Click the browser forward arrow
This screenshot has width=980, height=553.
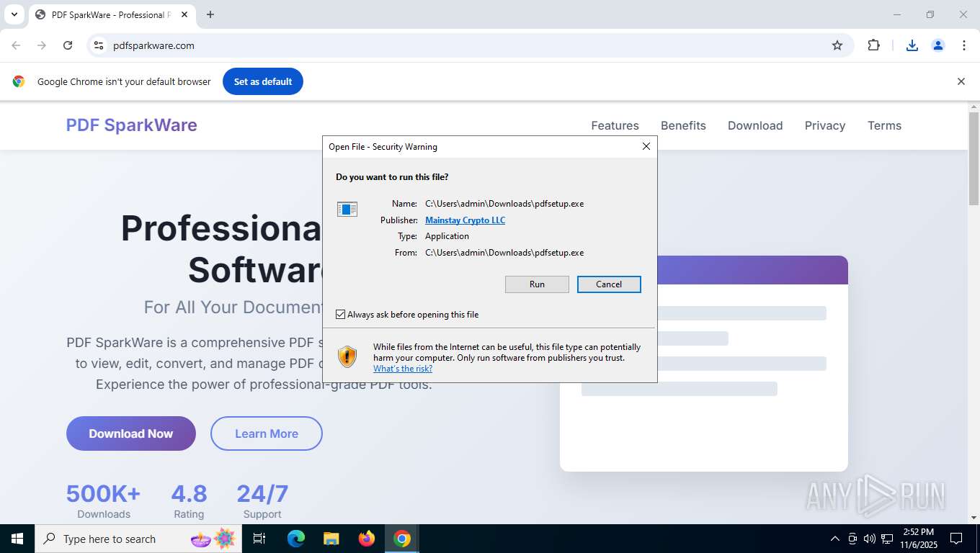click(x=42, y=45)
